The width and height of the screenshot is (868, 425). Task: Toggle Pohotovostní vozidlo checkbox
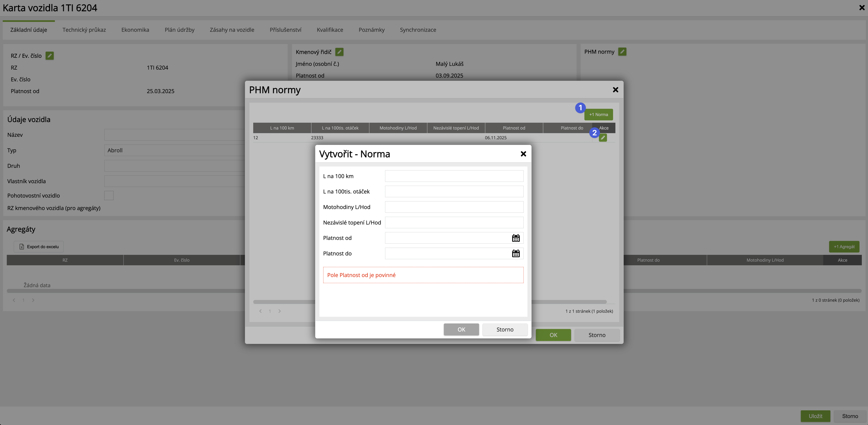109,196
